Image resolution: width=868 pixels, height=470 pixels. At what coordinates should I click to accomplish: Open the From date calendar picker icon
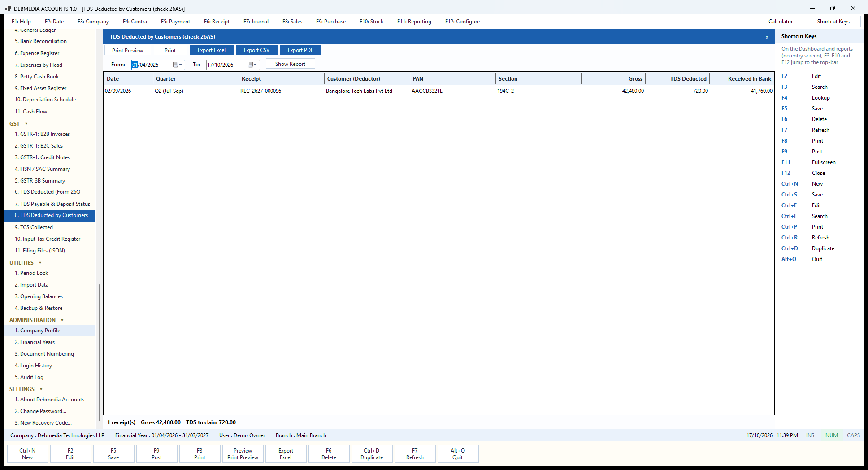[x=175, y=65]
